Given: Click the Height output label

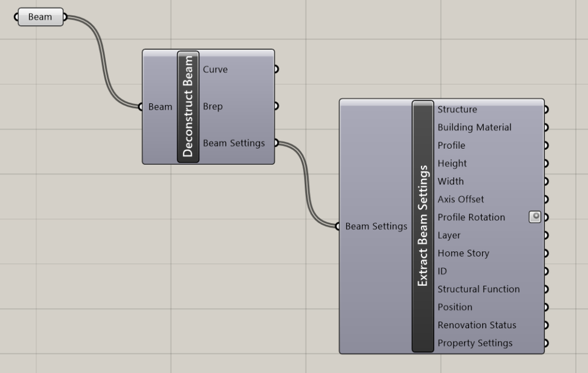Looking at the screenshot, I should 452,164.
